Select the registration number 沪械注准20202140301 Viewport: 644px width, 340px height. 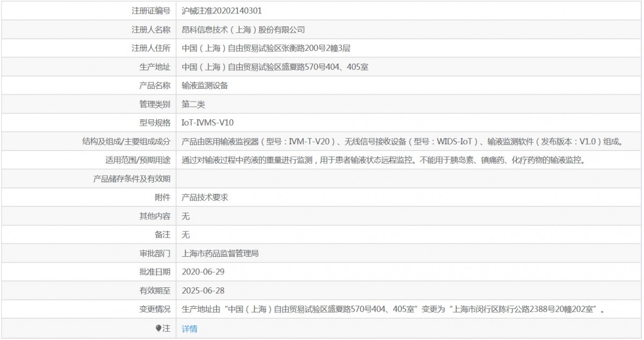click(x=222, y=10)
